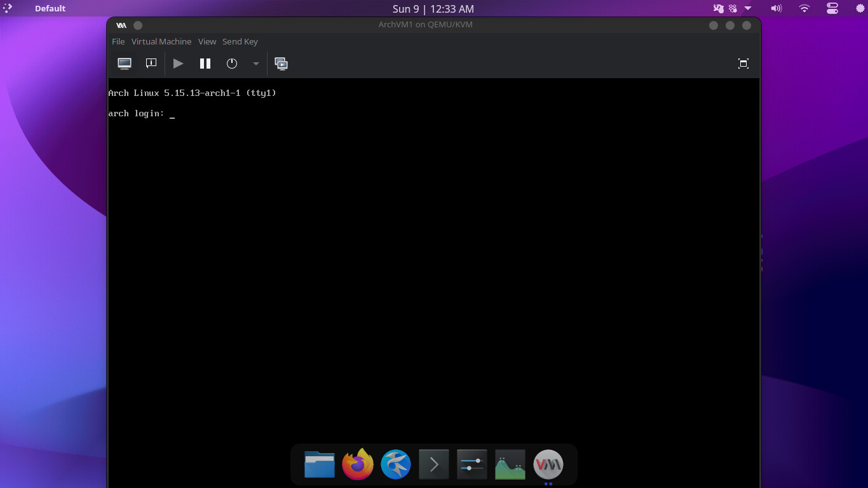Viewport: 868px width, 488px height.
Task: Click the virt-manager logo in title bar
Action: (x=121, y=25)
